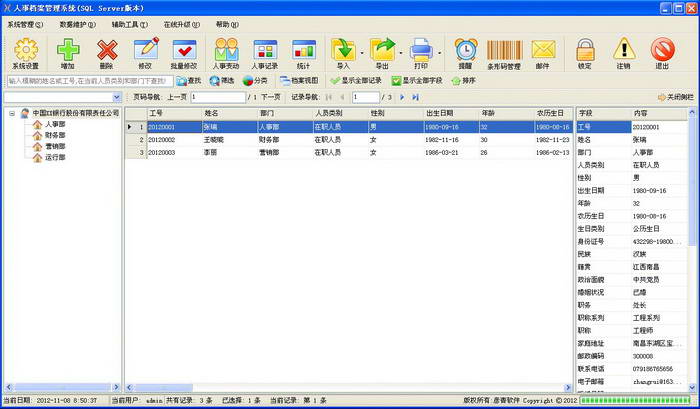Select 人事部 in department tree

[55, 124]
